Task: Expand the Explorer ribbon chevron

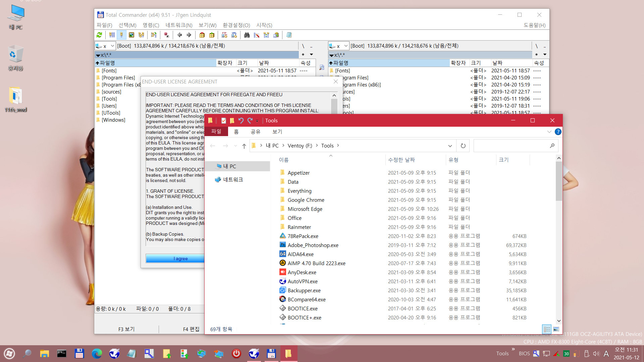Action: (x=549, y=132)
